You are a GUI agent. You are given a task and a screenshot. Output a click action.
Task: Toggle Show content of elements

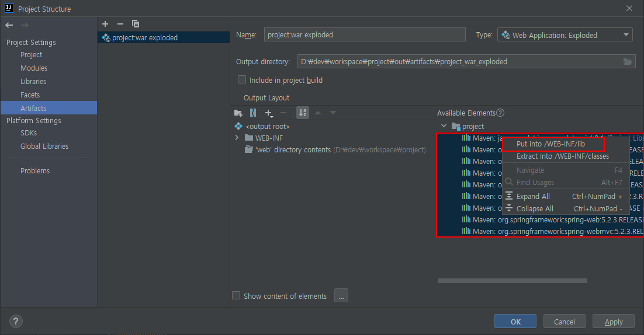tap(236, 295)
